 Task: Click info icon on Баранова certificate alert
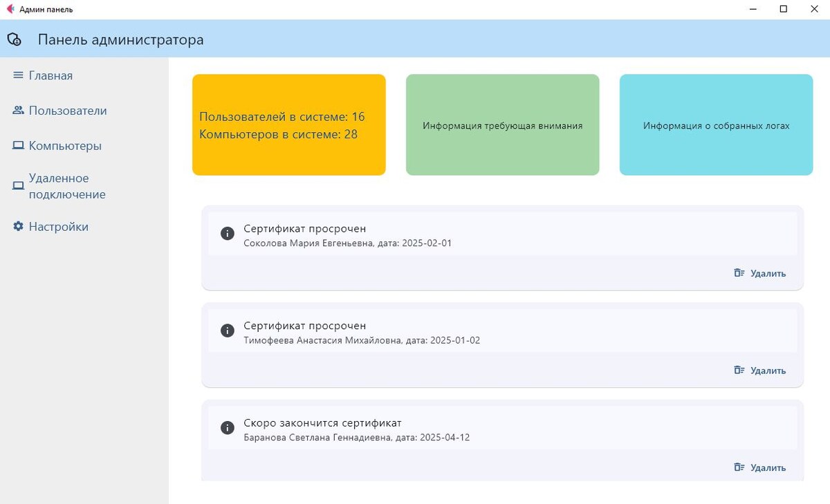[227, 428]
